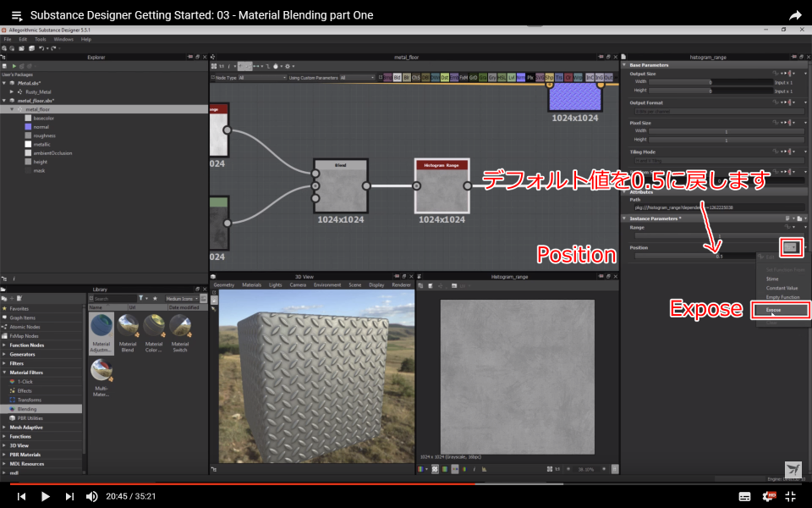Open the YouTube playlist menu icon
812x508 pixels.
(17, 15)
